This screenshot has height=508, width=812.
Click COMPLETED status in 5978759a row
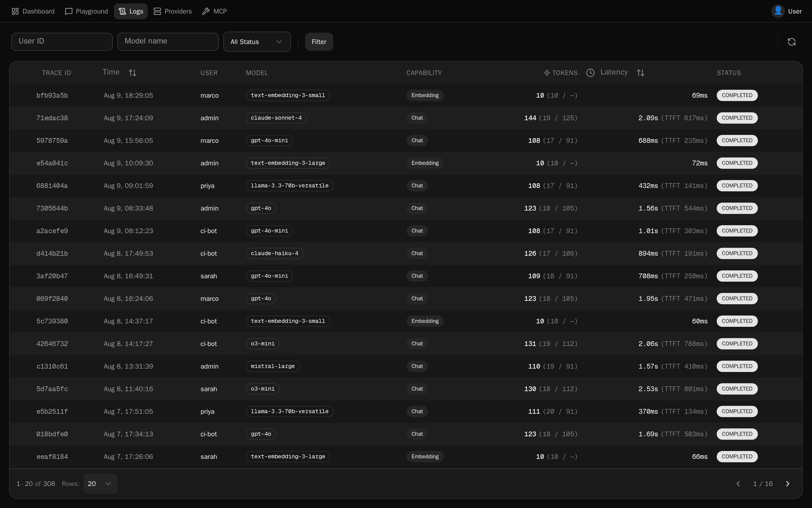tap(737, 141)
